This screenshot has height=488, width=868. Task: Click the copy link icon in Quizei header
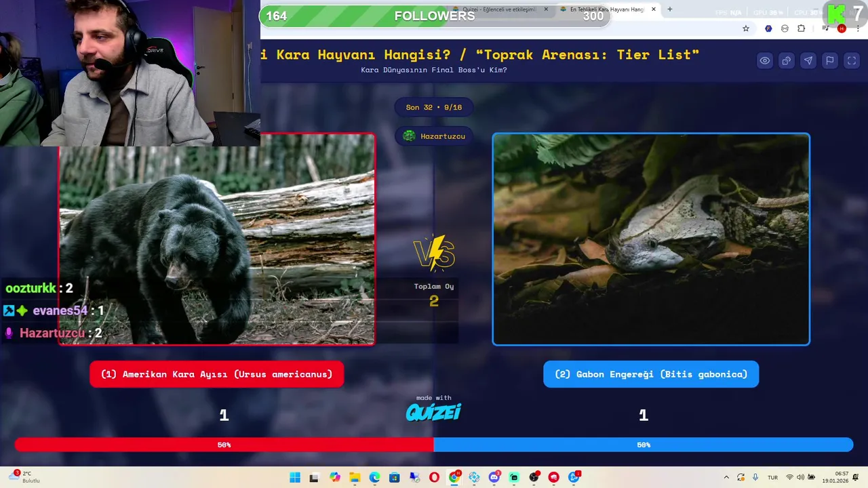click(x=787, y=60)
